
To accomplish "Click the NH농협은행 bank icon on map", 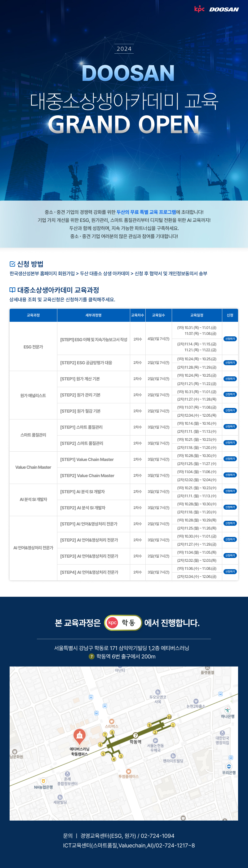I will 43,781.
